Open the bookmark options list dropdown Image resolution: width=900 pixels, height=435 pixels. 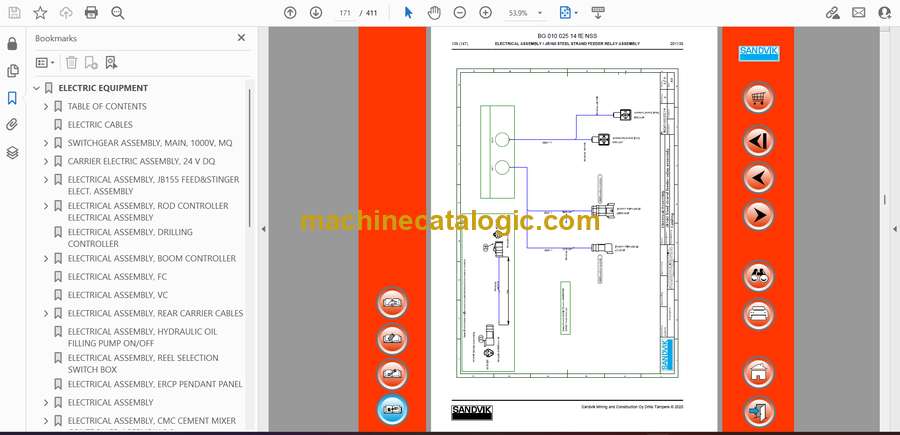45,63
